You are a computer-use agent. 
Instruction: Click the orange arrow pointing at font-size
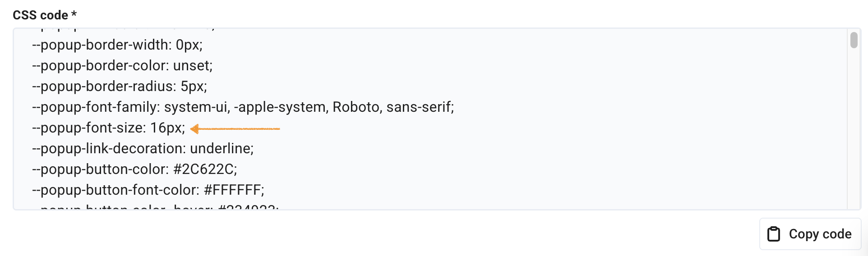(235, 129)
